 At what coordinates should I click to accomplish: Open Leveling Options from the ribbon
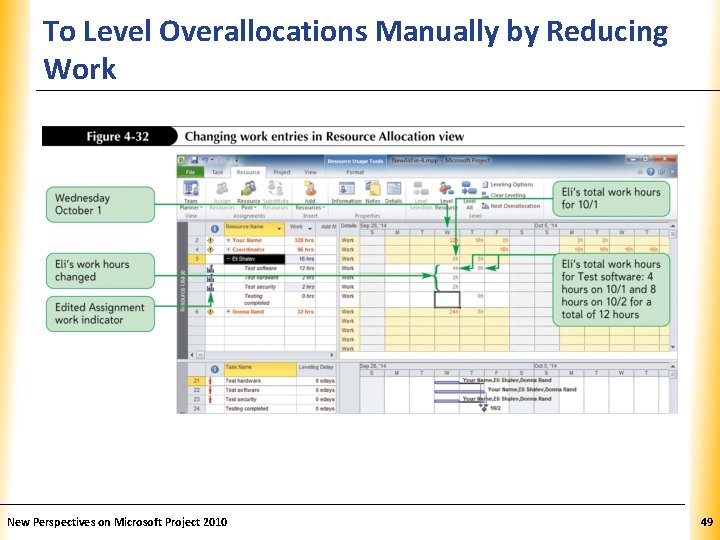click(507, 185)
